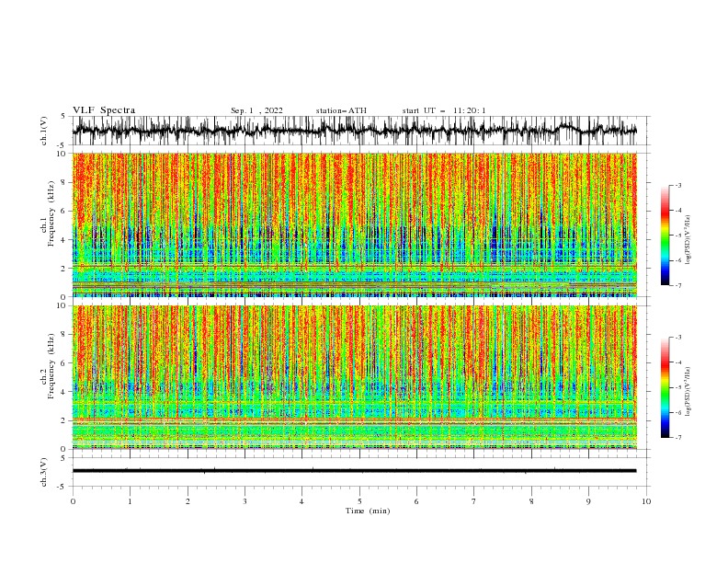Click '-7' on the ch.2 color bar
Screen dimensions: 728x563
point(677,437)
